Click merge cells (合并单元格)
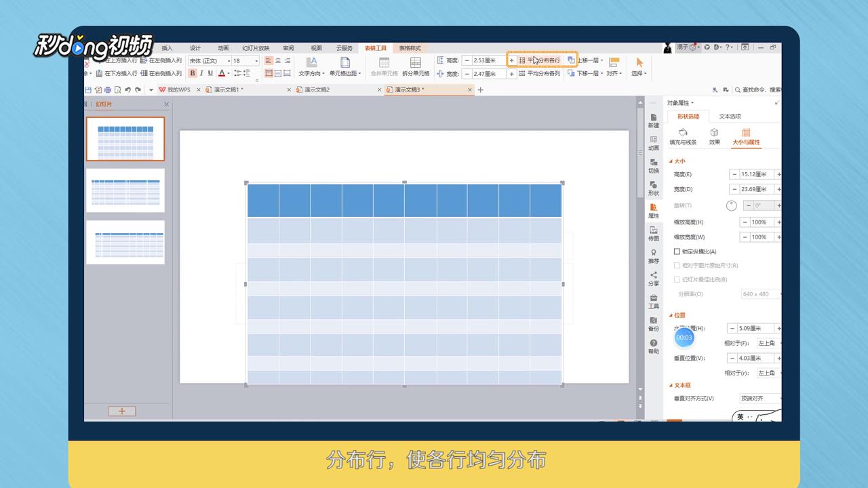Screen dimensions: 868x488 [x=384, y=66]
